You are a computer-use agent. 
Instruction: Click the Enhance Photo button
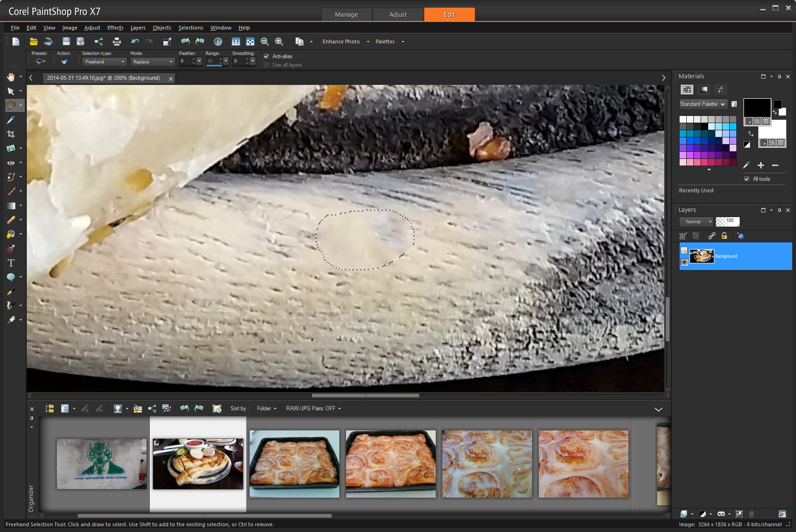(341, 42)
